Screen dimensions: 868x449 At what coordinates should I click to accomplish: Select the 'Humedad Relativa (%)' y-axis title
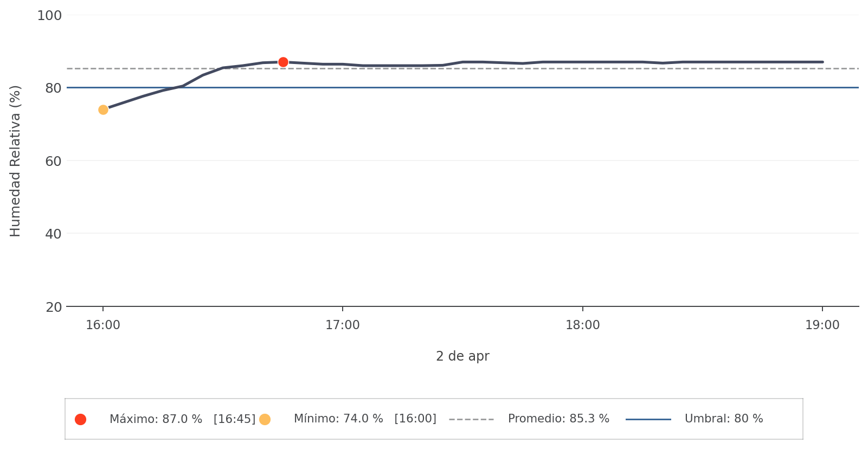click(x=15, y=161)
